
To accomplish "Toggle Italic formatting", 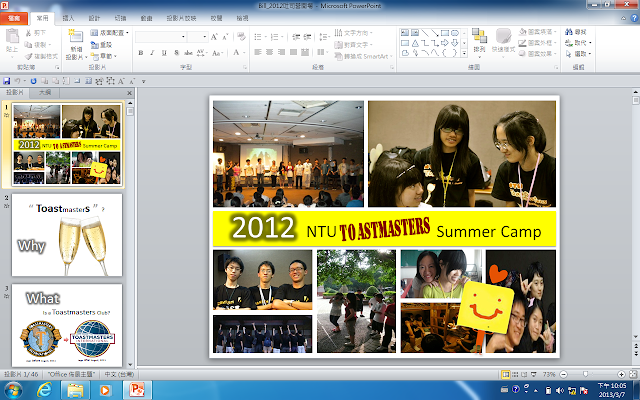I will pos(152,53).
